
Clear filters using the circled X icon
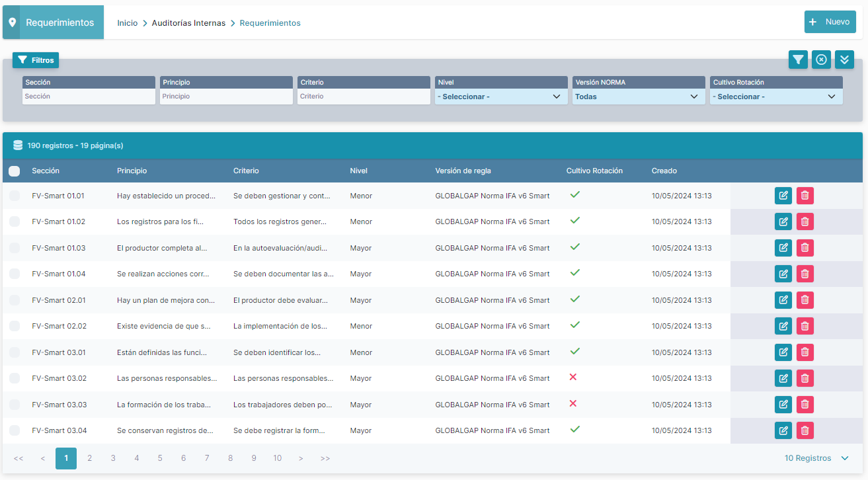point(821,60)
